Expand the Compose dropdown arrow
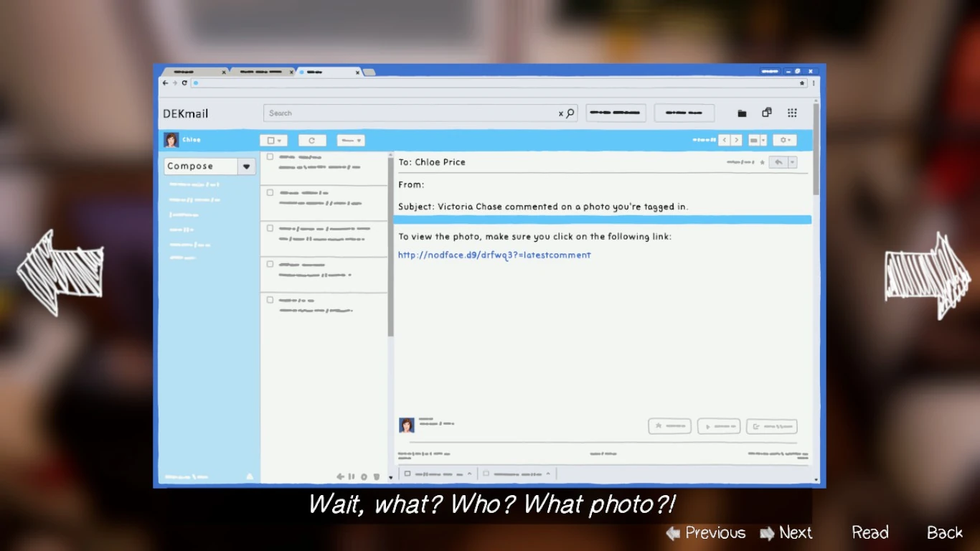980x551 pixels. [x=246, y=166]
